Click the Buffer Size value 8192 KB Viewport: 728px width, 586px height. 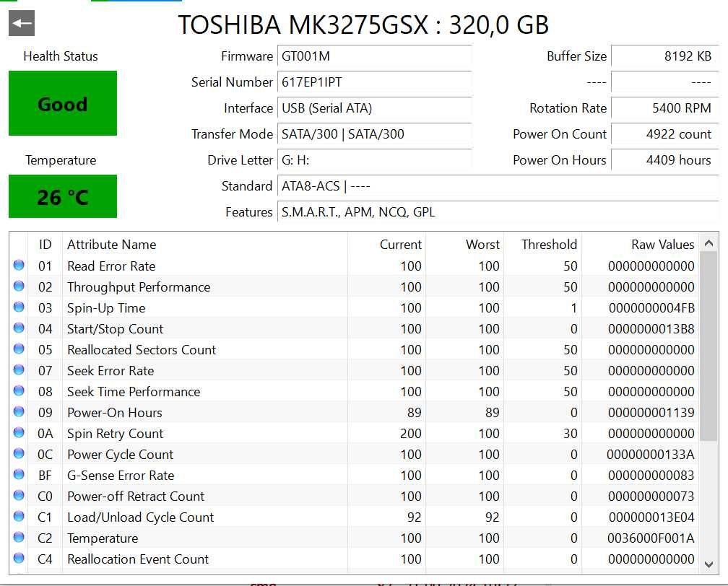(x=665, y=56)
